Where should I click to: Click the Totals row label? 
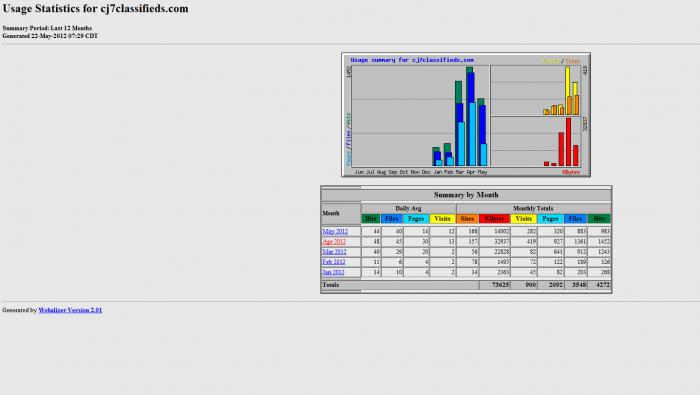point(331,285)
